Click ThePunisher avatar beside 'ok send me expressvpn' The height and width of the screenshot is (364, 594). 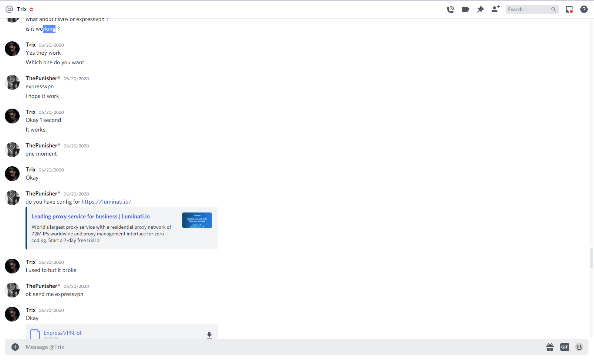click(12, 290)
